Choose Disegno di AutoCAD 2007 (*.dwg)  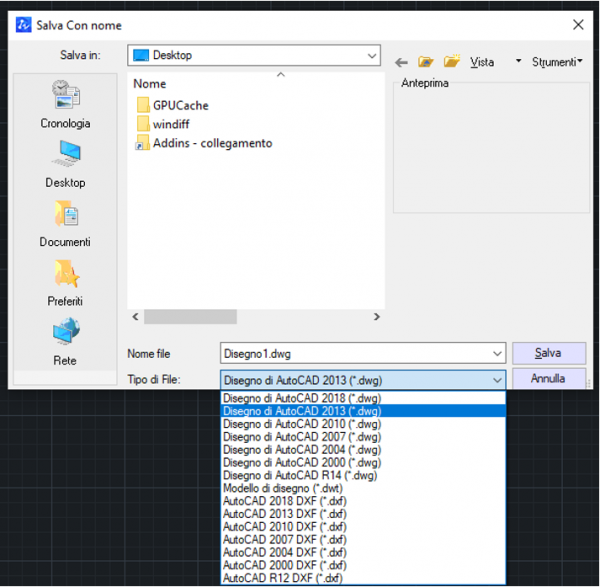point(363,437)
